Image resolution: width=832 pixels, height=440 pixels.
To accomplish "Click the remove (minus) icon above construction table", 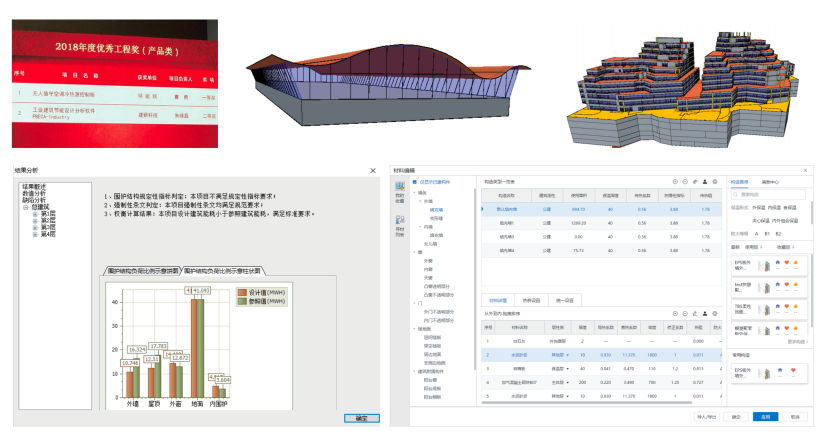I will (x=685, y=182).
